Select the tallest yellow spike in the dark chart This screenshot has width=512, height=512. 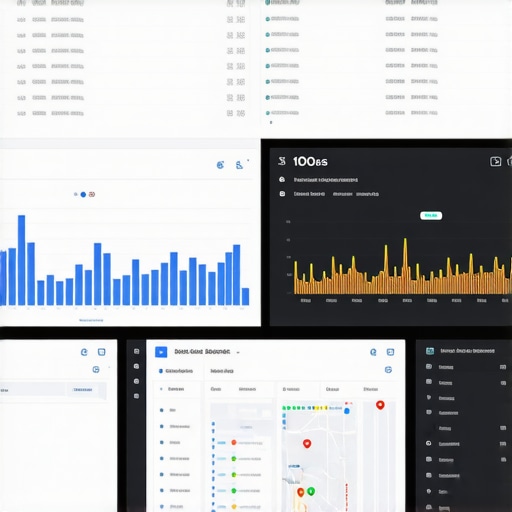[405, 266]
